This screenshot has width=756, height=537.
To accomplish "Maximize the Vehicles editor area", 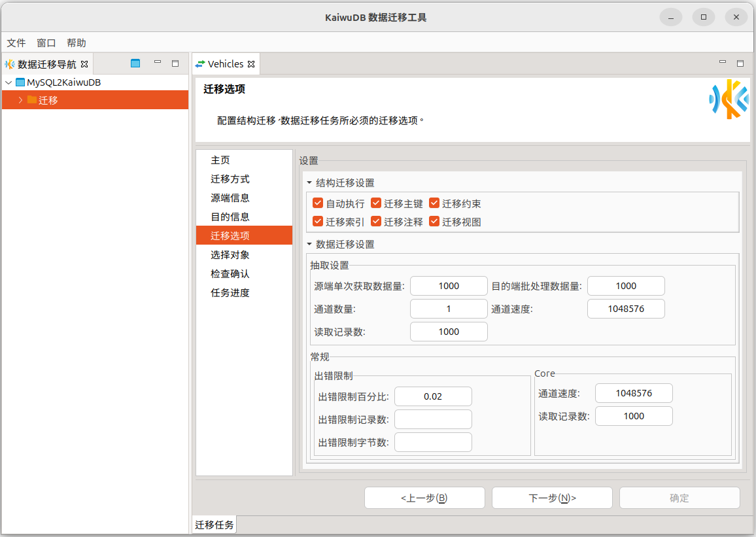I will click(740, 63).
